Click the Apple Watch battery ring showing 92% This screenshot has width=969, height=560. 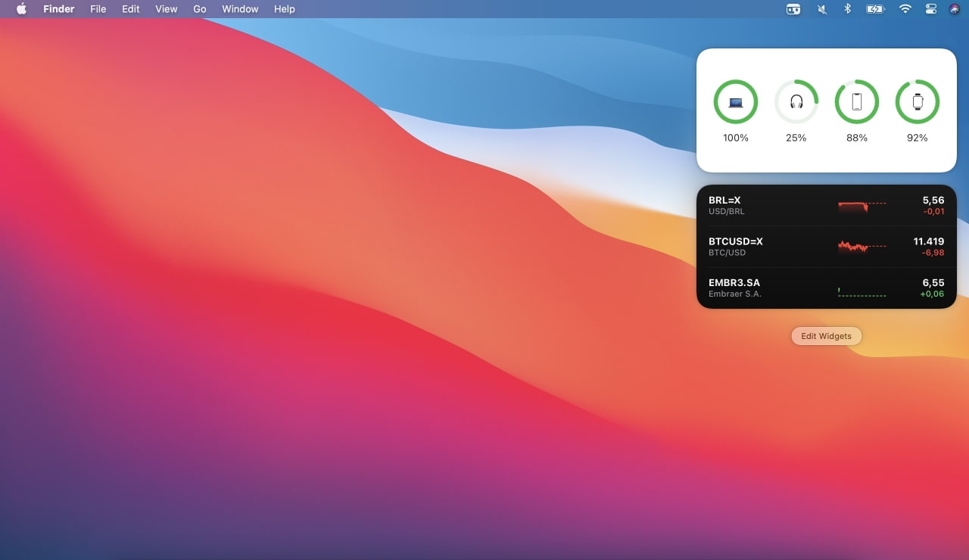tap(917, 101)
